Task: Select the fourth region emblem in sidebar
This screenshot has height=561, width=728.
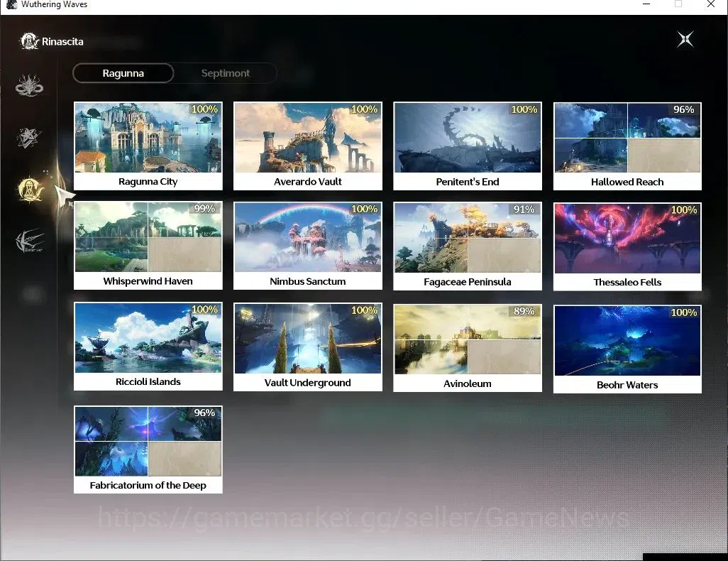Action: 29,241
